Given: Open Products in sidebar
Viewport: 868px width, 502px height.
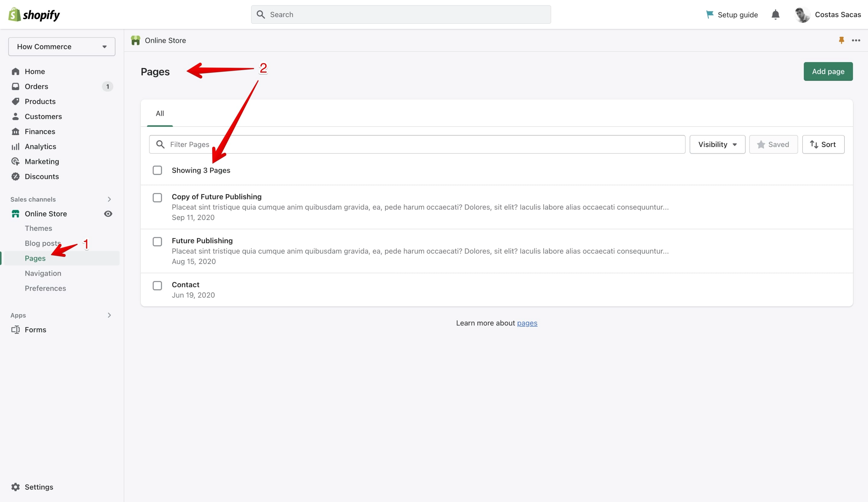Looking at the screenshot, I should (x=40, y=101).
